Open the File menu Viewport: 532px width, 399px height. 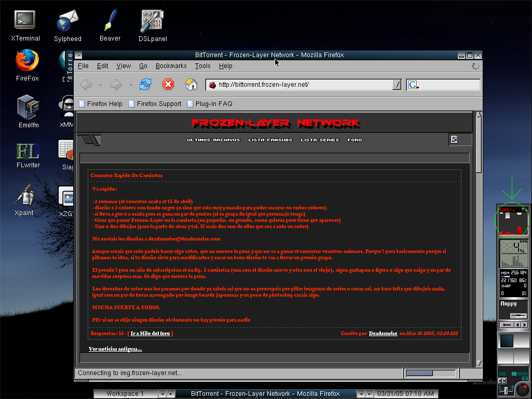[x=83, y=66]
